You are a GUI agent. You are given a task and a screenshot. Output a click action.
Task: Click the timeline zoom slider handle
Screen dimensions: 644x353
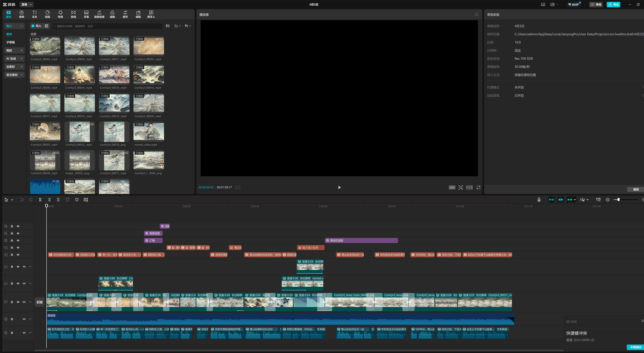618,200
